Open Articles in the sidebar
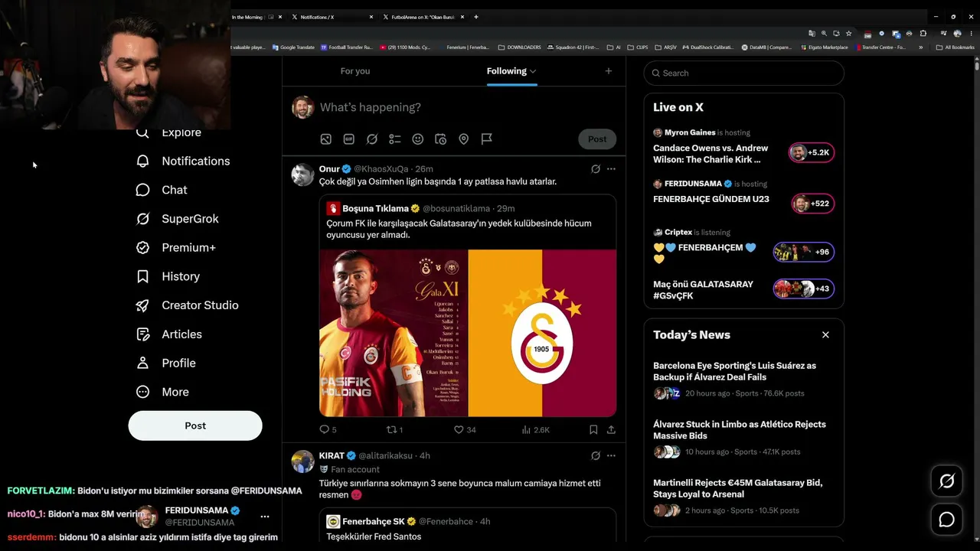This screenshot has width=980, height=551. pos(168,334)
